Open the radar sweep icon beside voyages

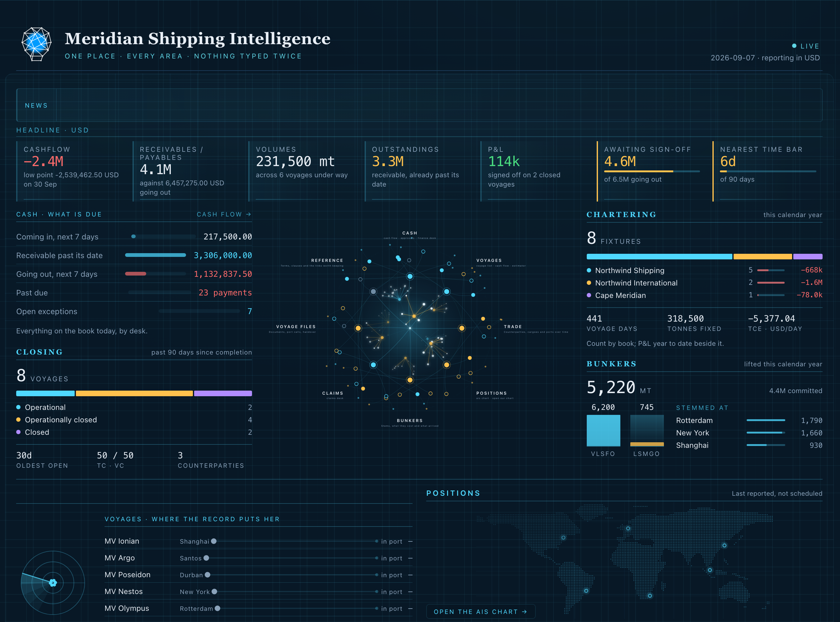pyautogui.click(x=53, y=583)
